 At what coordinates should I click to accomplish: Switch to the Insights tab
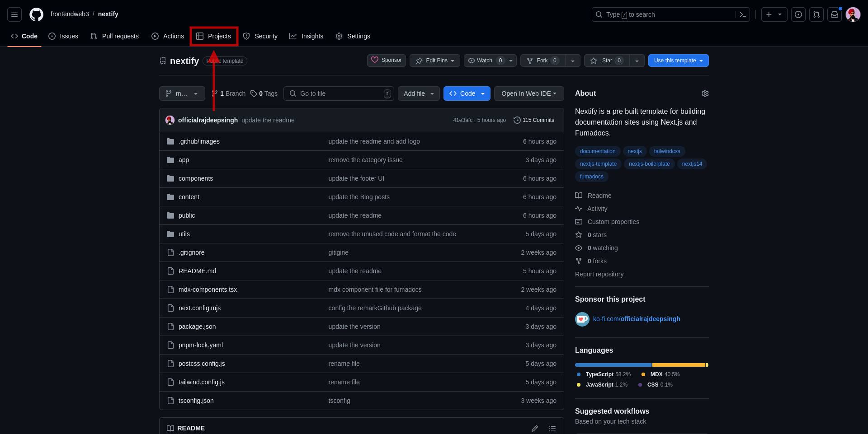coord(307,36)
